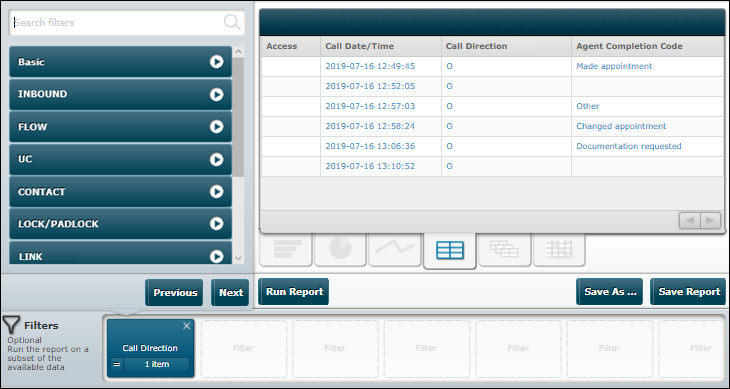Click the Save Report button
730x389 pixels.
(x=689, y=292)
